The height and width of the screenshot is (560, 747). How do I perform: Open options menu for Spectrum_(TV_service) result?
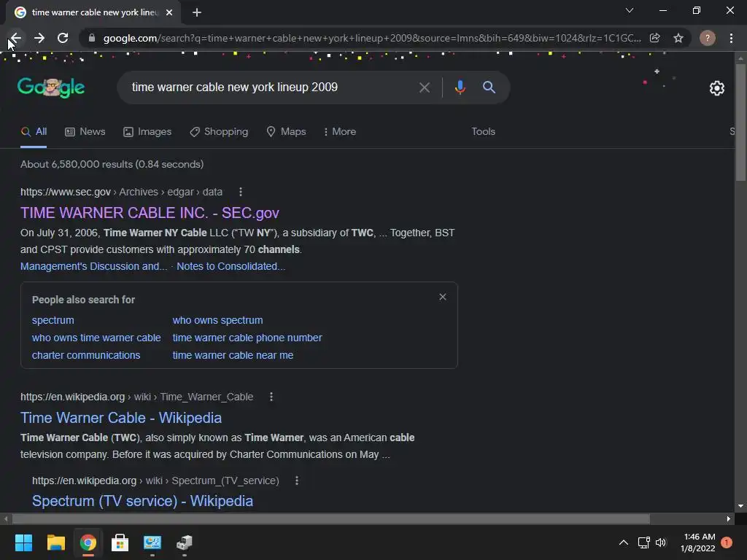(297, 481)
